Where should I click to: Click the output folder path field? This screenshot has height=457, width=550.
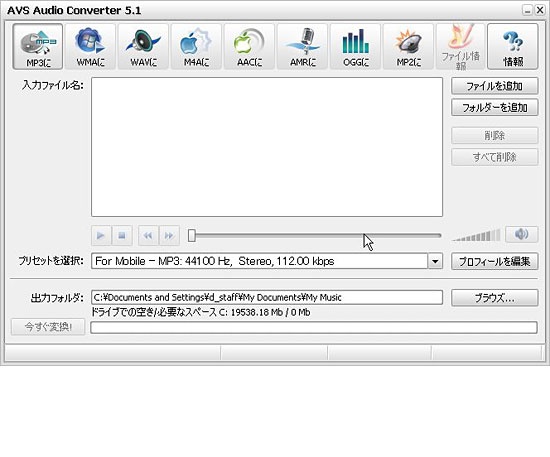[x=267, y=297]
